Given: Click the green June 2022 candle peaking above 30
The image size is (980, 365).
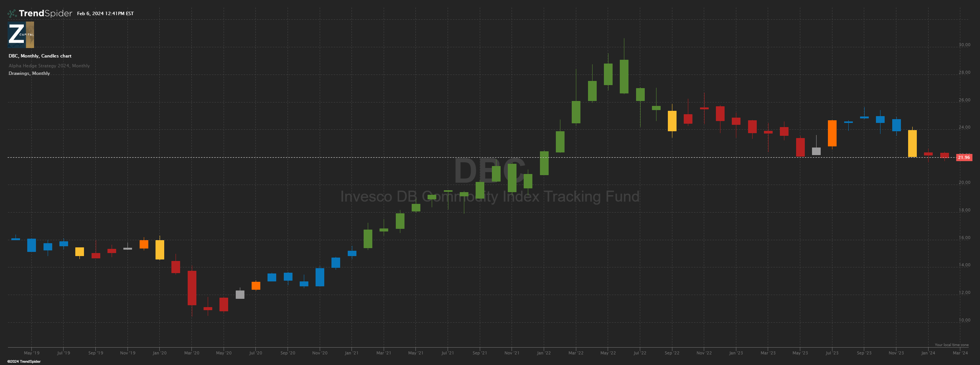Looking at the screenshot, I should point(624,76).
